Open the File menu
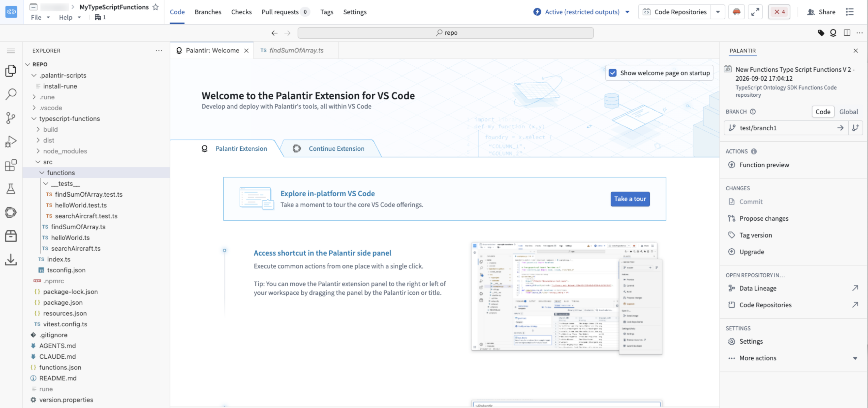The height and width of the screenshot is (408, 868). tap(40, 17)
